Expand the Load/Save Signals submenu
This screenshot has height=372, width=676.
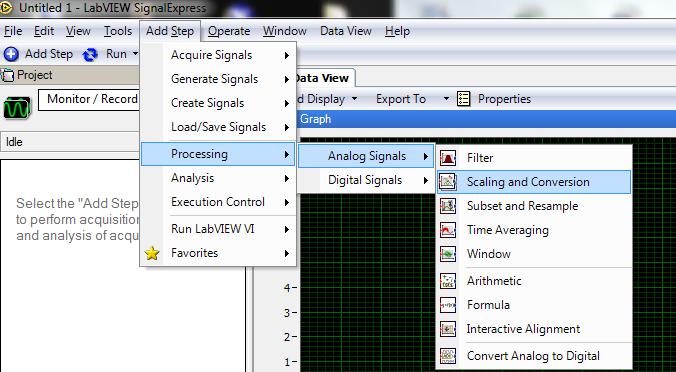click(x=219, y=127)
